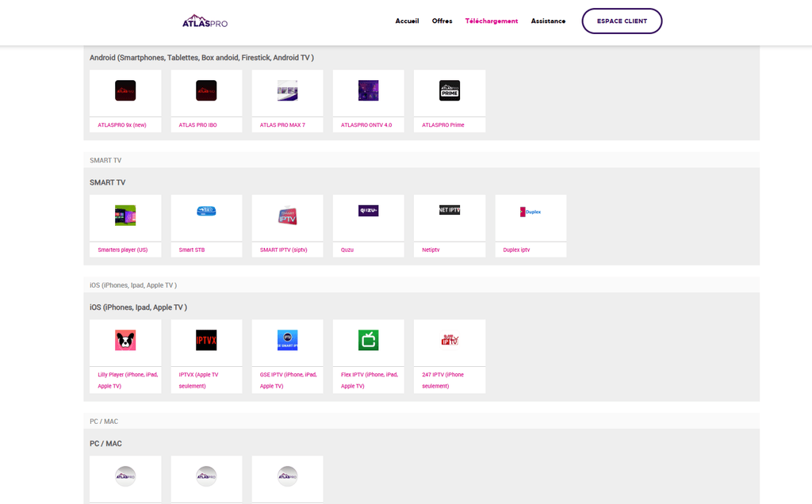This screenshot has height=504, width=812.
Task: Open the Smart STB text link
Action: click(192, 250)
